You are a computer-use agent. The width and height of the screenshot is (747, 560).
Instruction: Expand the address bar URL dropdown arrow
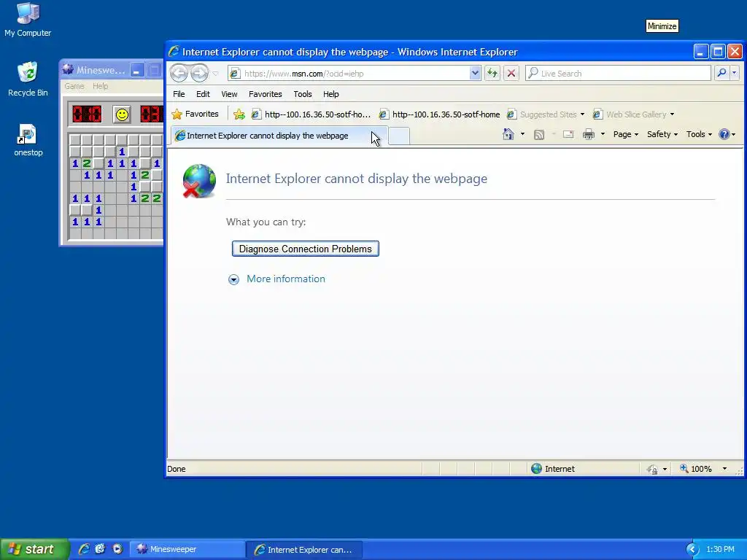[x=474, y=74]
